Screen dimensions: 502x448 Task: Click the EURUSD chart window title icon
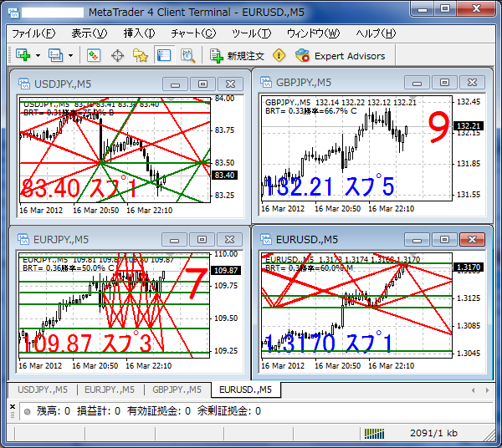pos(266,239)
